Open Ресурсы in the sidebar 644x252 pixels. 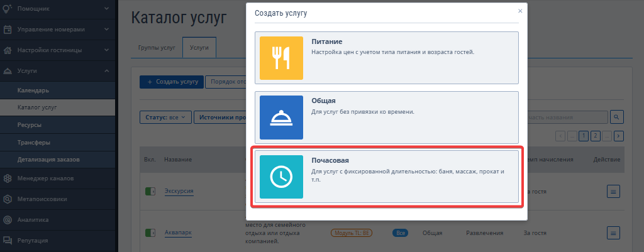[x=57, y=125]
